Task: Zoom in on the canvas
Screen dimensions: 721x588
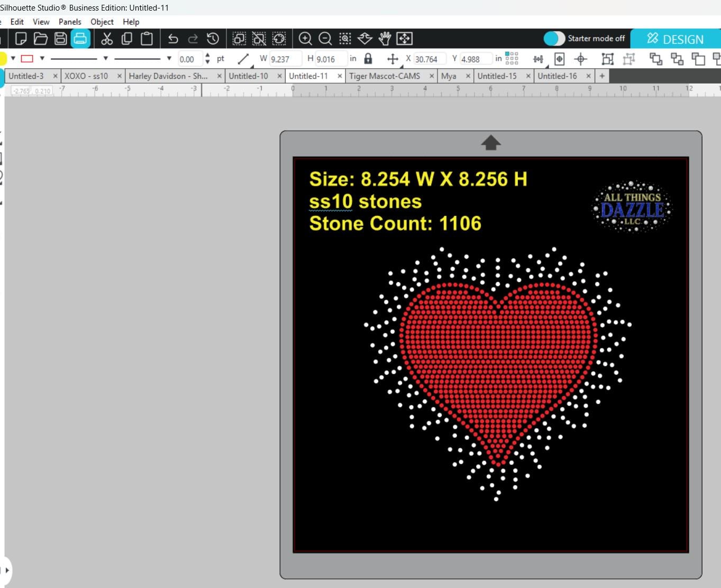Action: coord(305,39)
